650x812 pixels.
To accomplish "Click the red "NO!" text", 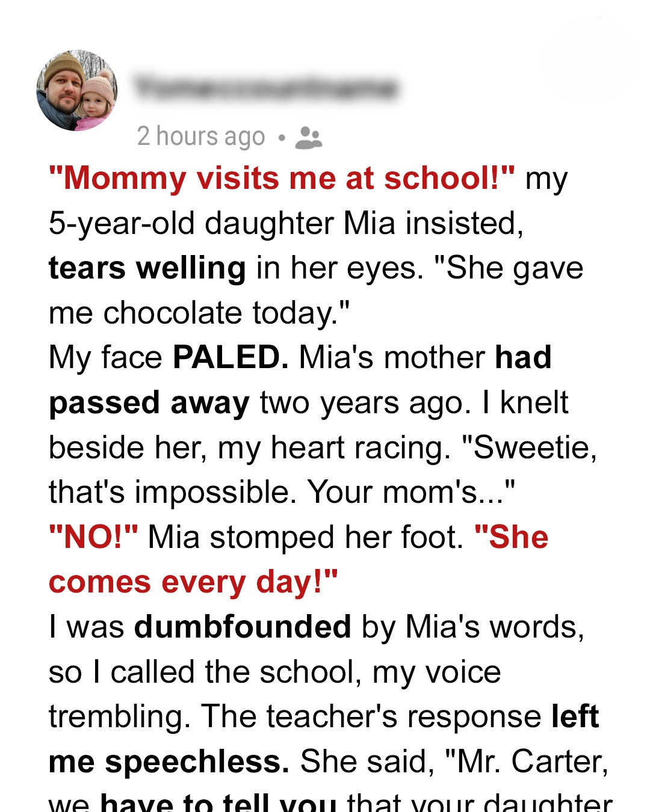I will coord(93,537).
